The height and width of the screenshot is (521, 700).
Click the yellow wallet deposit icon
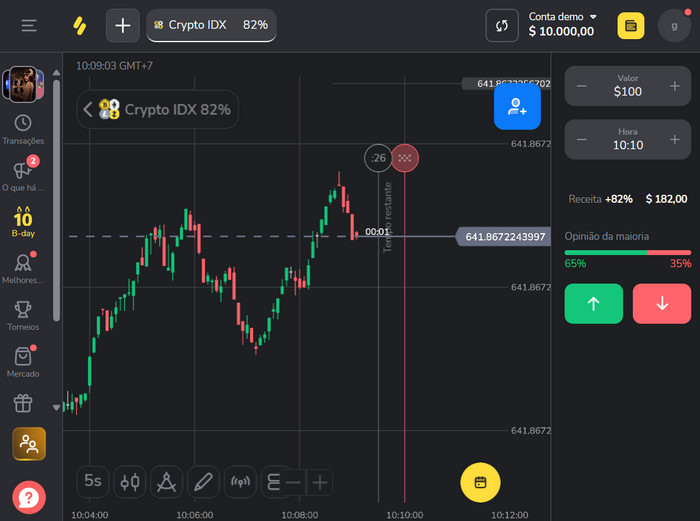(631, 26)
